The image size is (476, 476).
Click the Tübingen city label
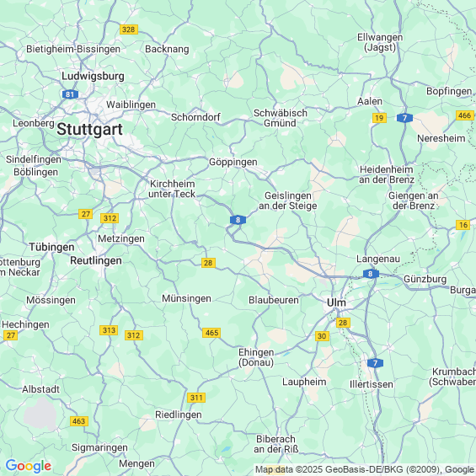click(x=51, y=247)
